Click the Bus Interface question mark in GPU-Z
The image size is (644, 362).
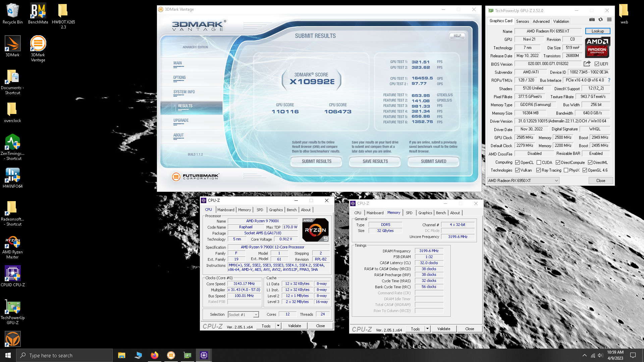pyautogui.click(x=609, y=80)
